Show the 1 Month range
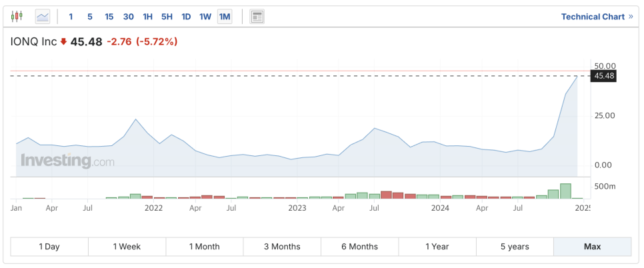 click(205, 247)
